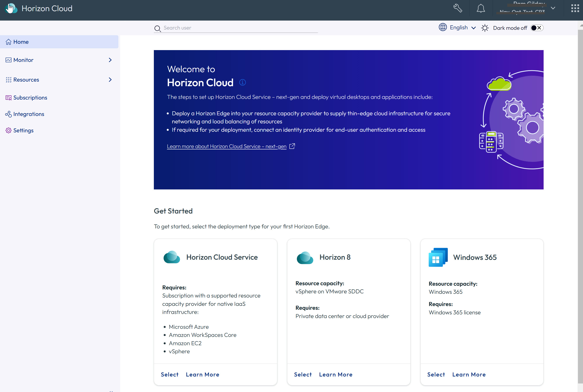Click the Subscriptions icon
This screenshot has width=583, height=392.
(9, 98)
